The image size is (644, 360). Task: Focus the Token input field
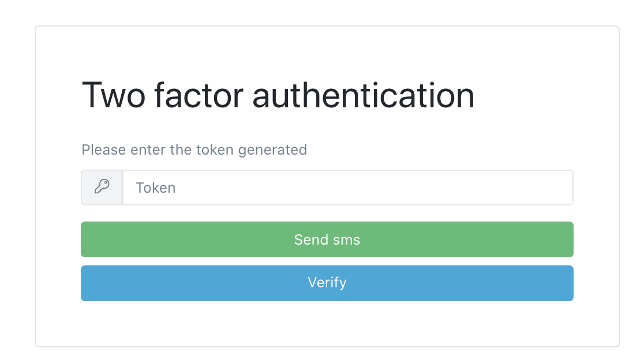(347, 187)
